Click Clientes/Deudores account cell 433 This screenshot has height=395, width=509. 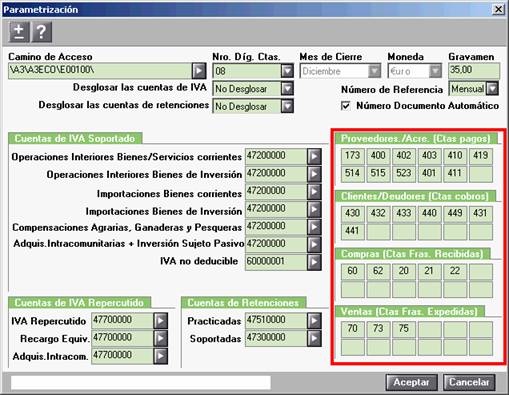404,214
